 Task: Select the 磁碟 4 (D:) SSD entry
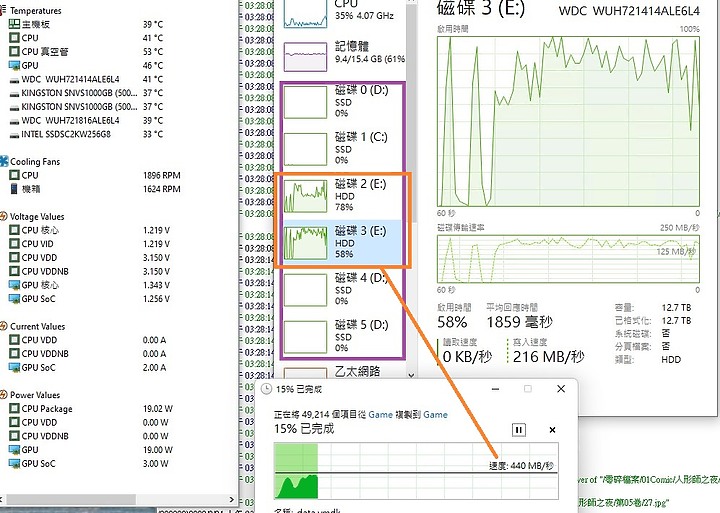[342, 289]
